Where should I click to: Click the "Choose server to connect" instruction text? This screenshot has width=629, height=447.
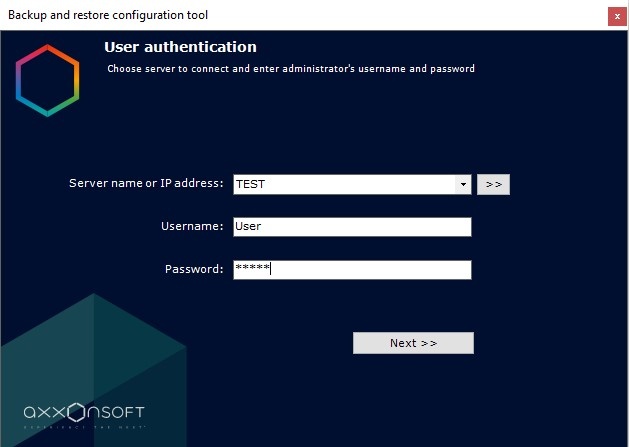click(x=290, y=69)
